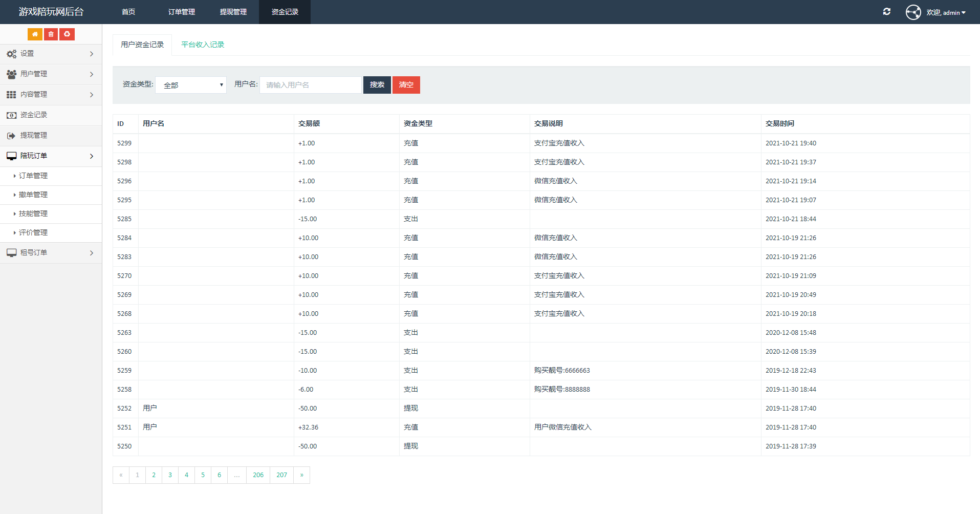Image resolution: width=980 pixels, height=514 pixels.
Task: Click the 用户名 input field
Action: coord(311,85)
